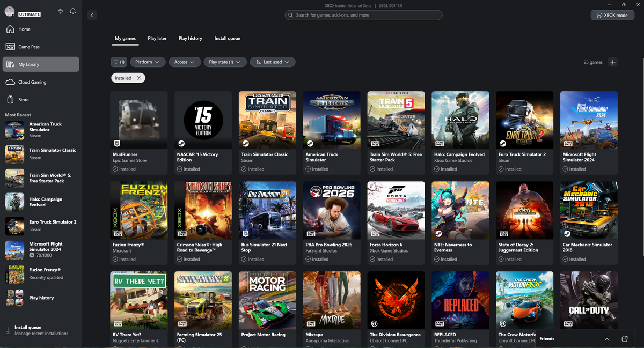This screenshot has height=348, width=644.
Task: Open the Fuzion Frenzy cover art
Action: 138,210
